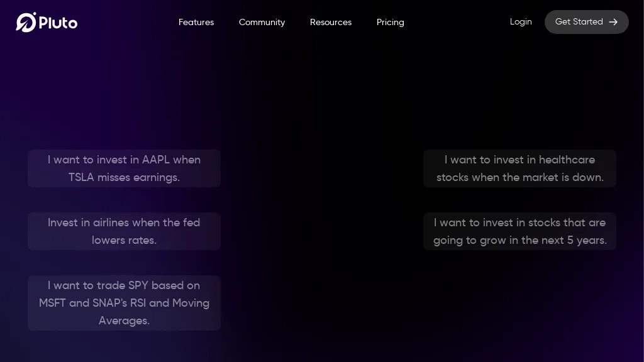The width and height of the screenshot is (644, 362).
Task: Open the Community menu
Action: [x=262, y=22]
